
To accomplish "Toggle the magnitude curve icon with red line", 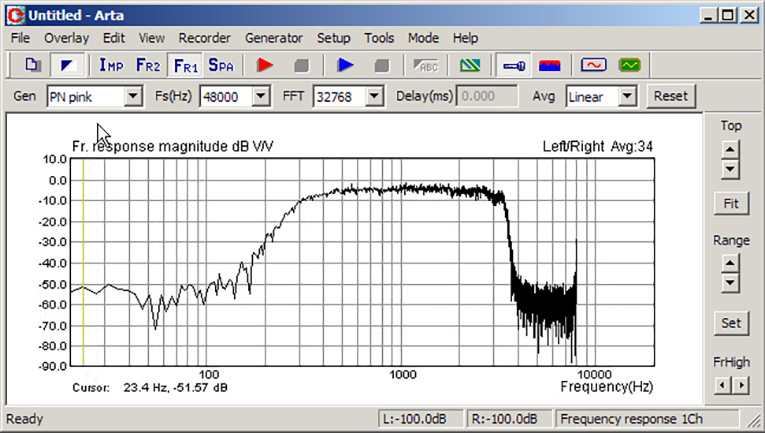I will (x=593, y=65).
